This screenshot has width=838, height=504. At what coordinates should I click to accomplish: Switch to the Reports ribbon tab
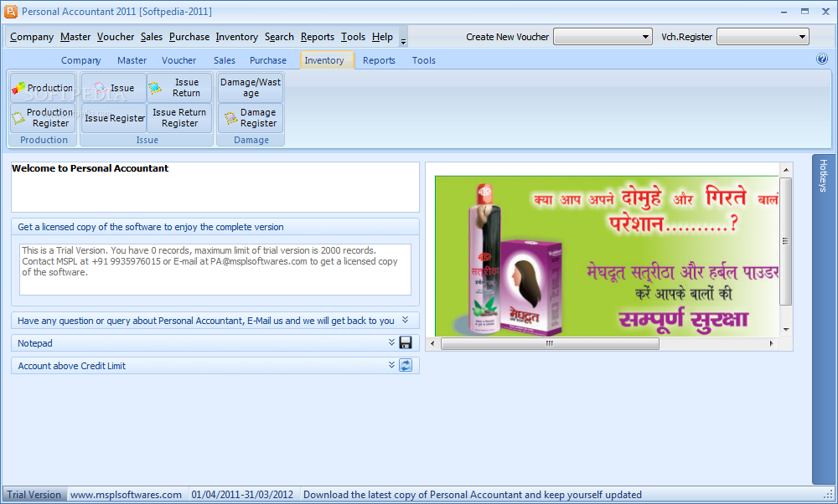[x=379, y=60]
